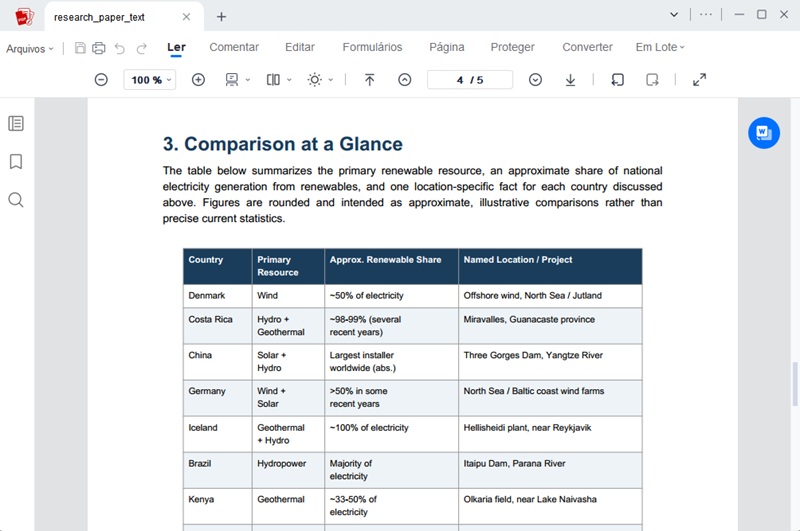Click the Olkaria field, near Lake Naivasha cell
The height and width of the screenshot is (531, 800).
point(550,506)
